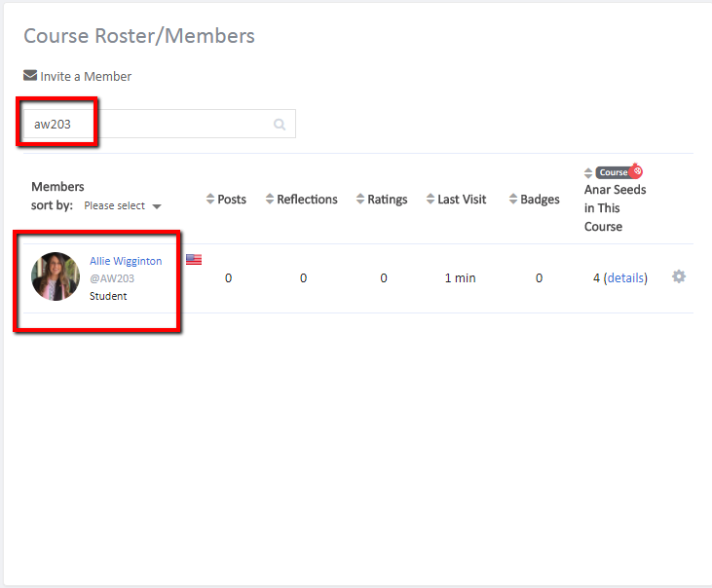Viewport: 712px width, 588px height.
Task: Click the Anar Seeds in This Course header text
Action: (615, 207)
